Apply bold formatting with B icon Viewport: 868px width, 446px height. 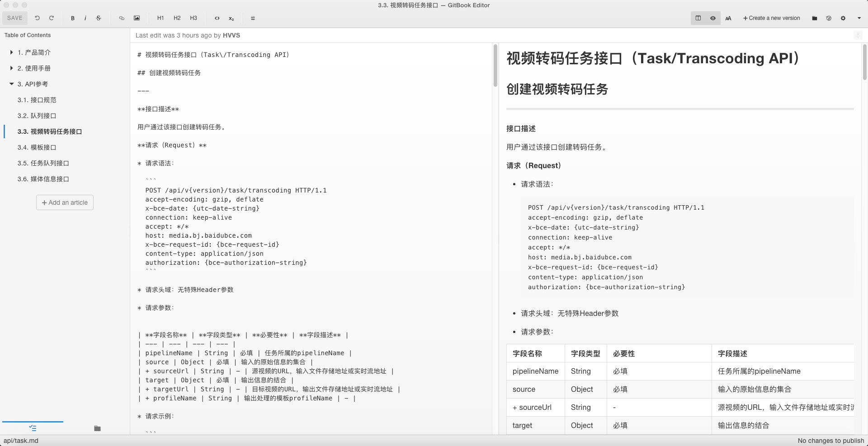pos(73,18)
